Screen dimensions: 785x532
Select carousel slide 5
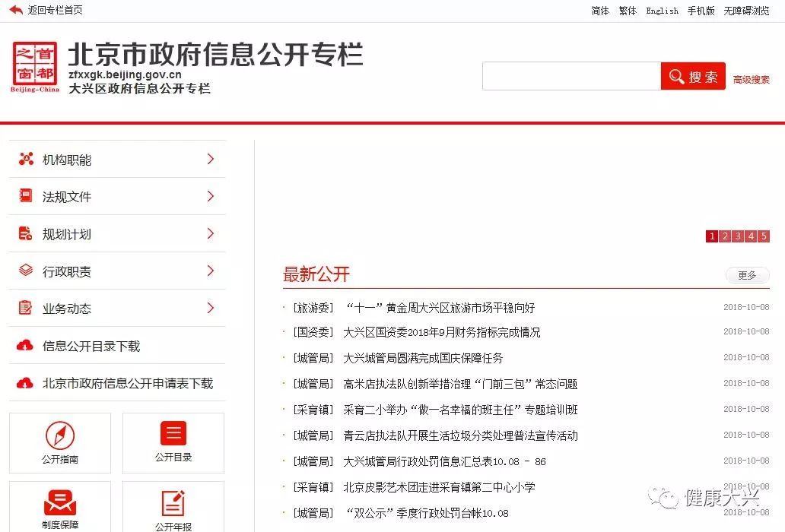coord(764,236)
